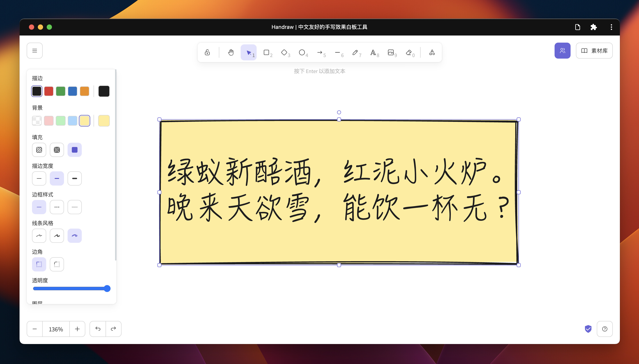Select the Eraser tool

coord(409,52)
